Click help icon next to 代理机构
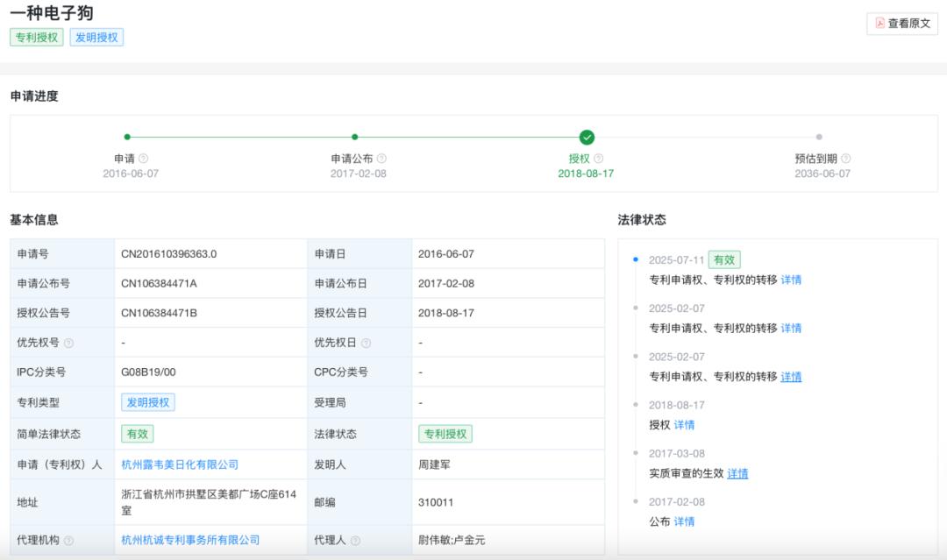This screenshot has width=947, height=560. [69, 541]
